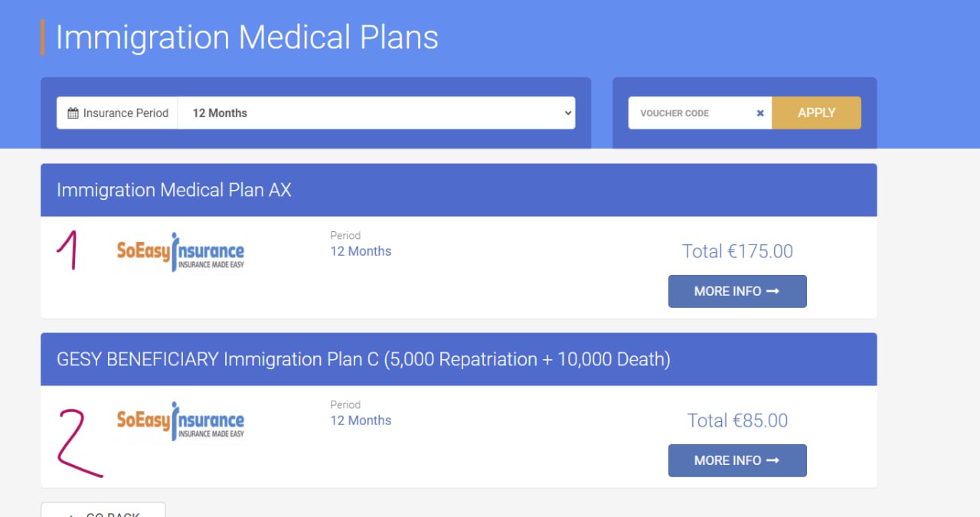980x517 pixels.
Task: Open the 12 Months insurance period dropdown
Action: 376,113
